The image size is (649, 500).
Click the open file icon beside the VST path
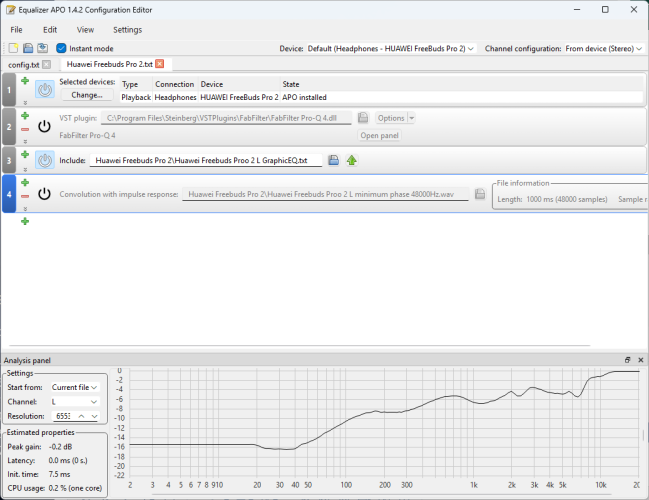pos(363,118)
